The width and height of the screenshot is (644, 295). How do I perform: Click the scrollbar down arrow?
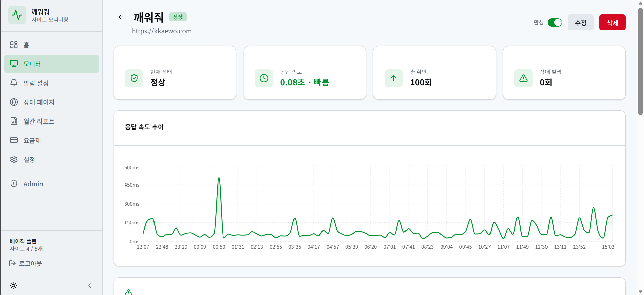click(x=640, y=292)
